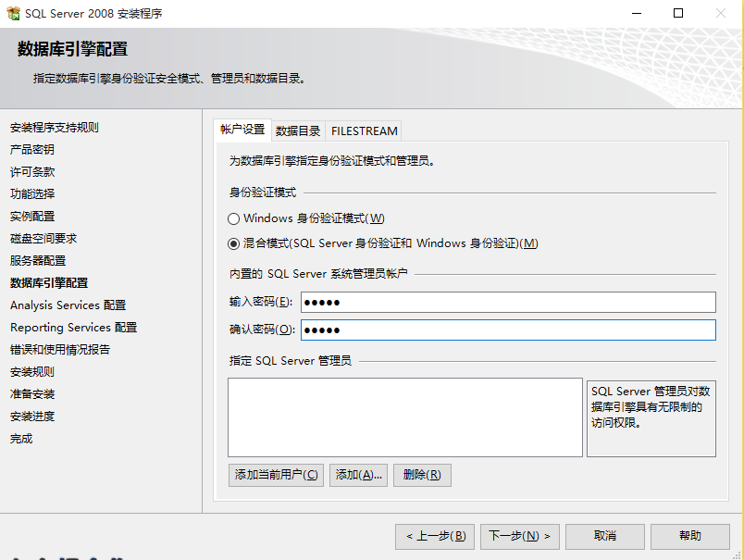Select 安装规则 step in sidebar
Viewport: 744px width, 560px height.
point(32,372)
